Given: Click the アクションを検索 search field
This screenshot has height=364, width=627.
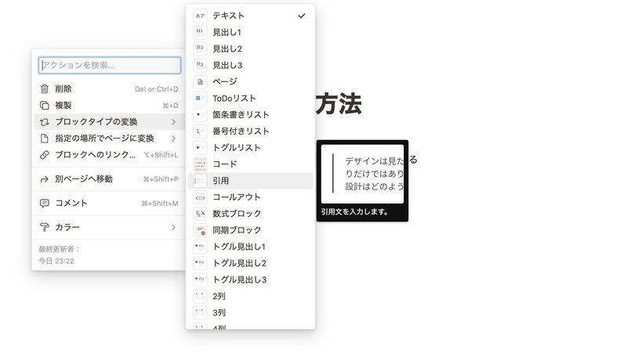Looking at the screenshot, I should tap(110, 65).
